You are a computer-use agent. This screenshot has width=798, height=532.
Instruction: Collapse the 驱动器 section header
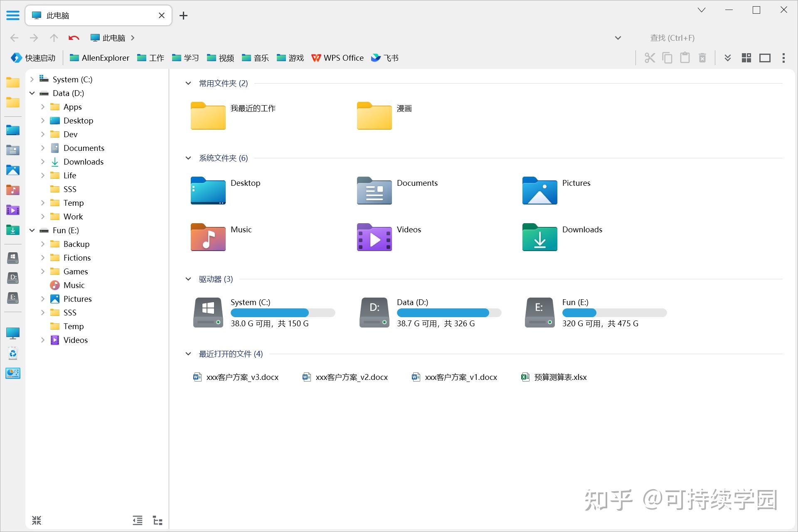click(x=188, y=279)
